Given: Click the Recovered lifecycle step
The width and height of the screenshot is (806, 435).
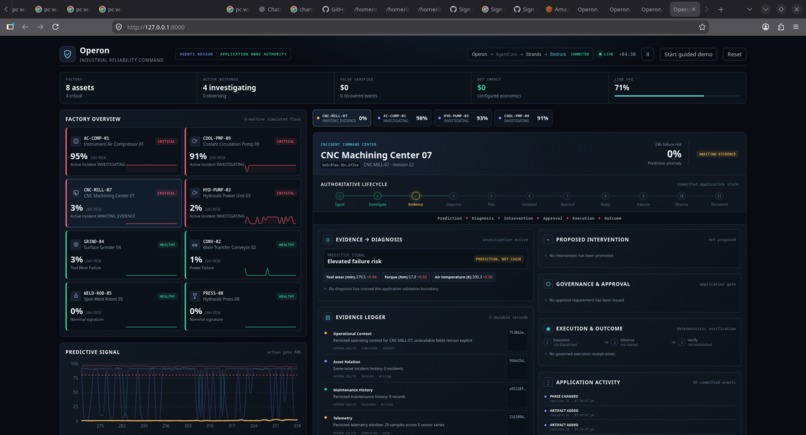Looking at the screenshot, I should (719, 199).
